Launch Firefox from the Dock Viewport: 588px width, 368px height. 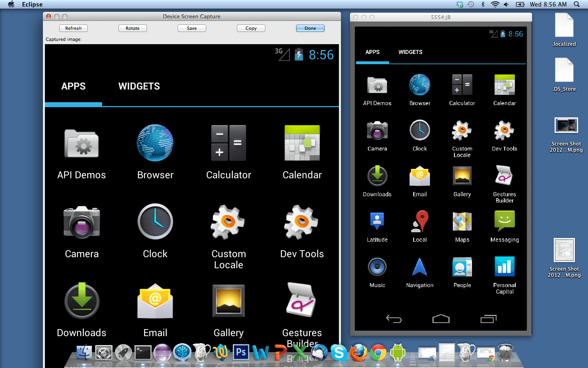click(359, 352)
